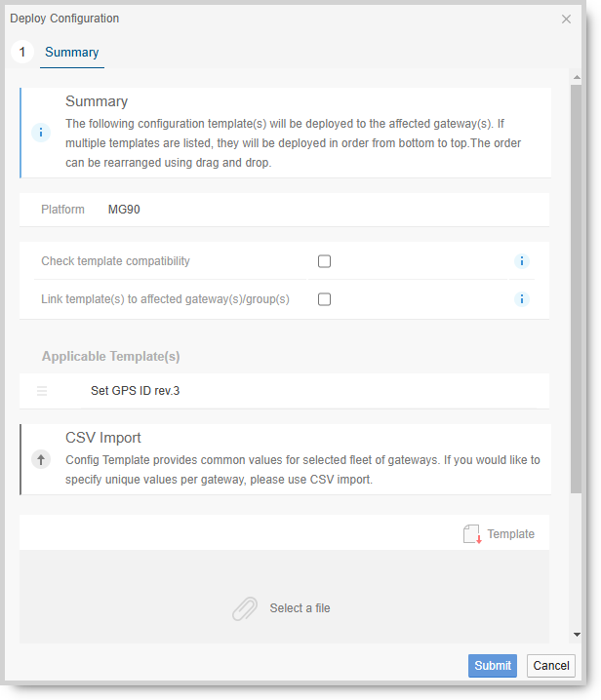Click Select a file upload area
Image resolution: width=601 pixels, height=700 pixels.
point(284,597)
